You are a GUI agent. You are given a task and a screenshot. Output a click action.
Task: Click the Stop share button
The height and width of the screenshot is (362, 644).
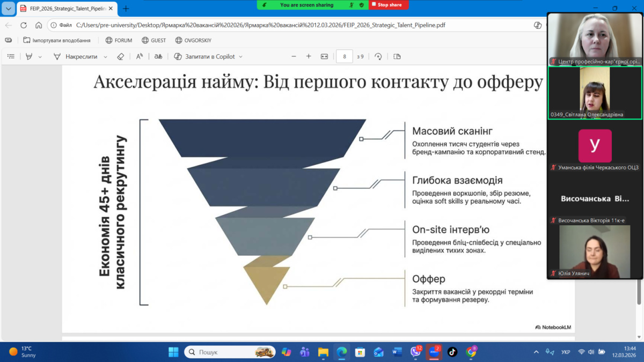pyautogui.click(x=389, y=5)
